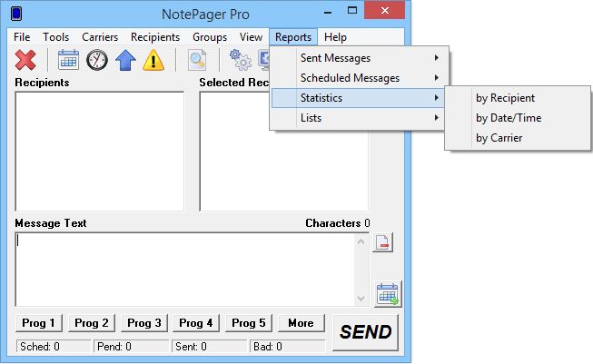Open the Tools menu
The width and height of the screenshot is (593, 364).
(x=56, y=37)
